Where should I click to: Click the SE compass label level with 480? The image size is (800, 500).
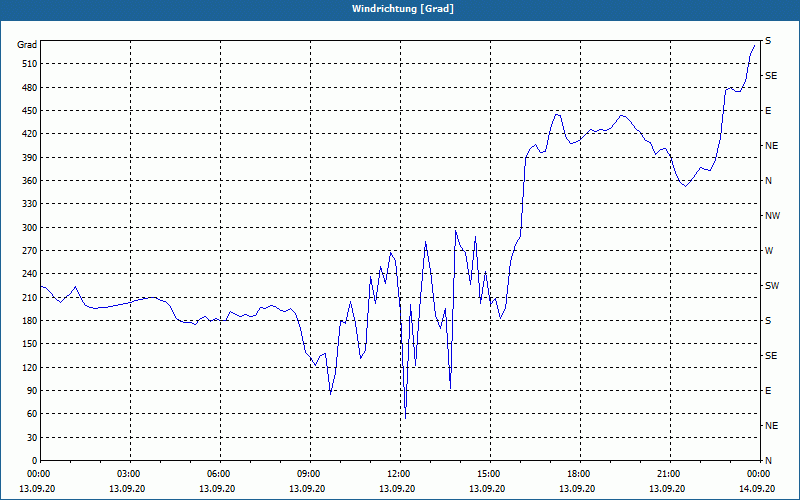tap(771, 76)
